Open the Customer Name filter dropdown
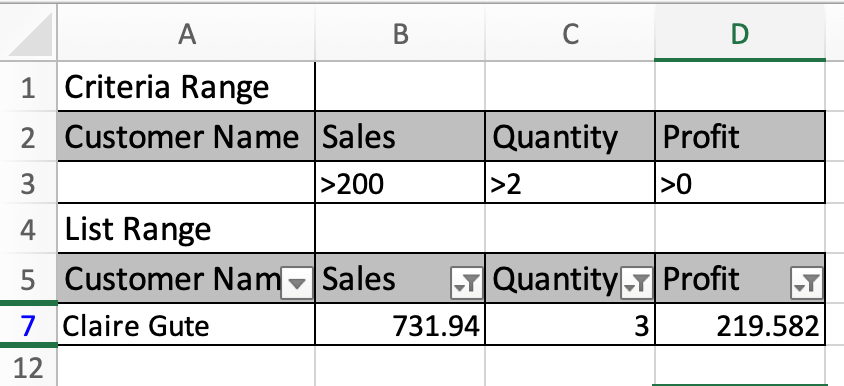This screenshot has height=386, width=844. 297,283
